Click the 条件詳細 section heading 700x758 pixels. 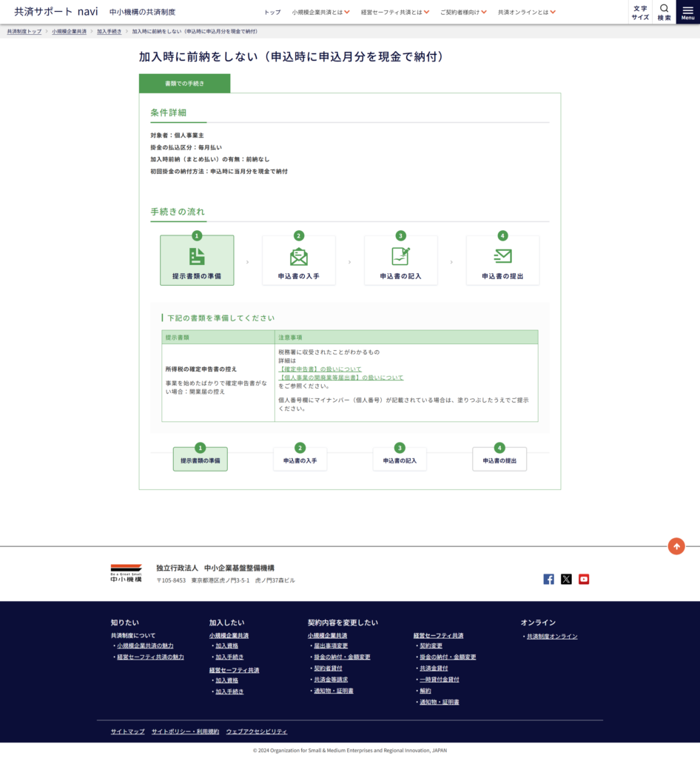(x=168, y=113)
